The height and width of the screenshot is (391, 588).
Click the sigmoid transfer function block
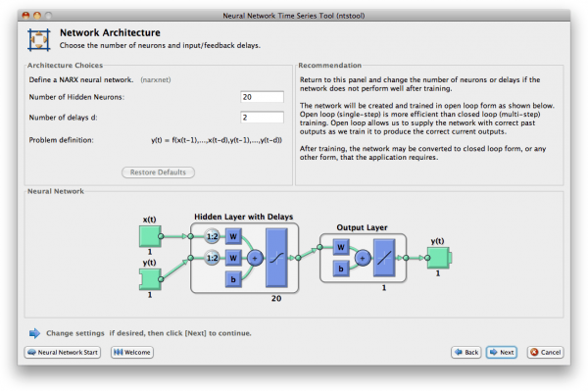tap(276, 258)
